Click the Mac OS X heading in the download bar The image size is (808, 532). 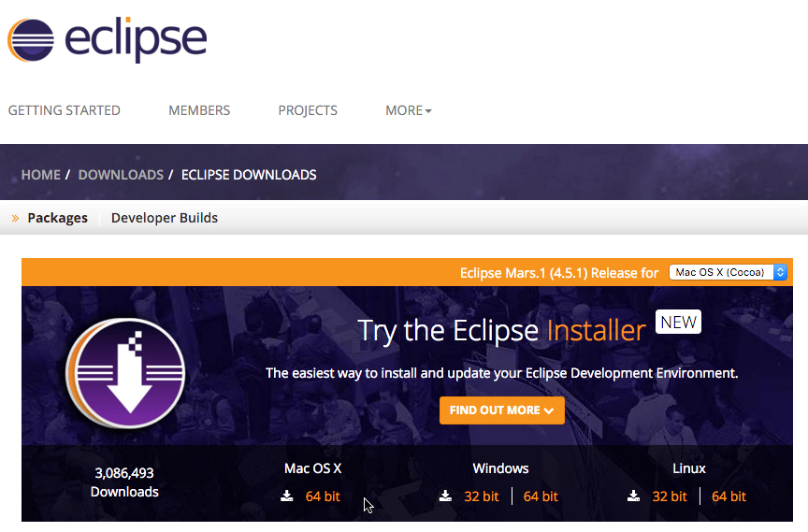[312, 468]
